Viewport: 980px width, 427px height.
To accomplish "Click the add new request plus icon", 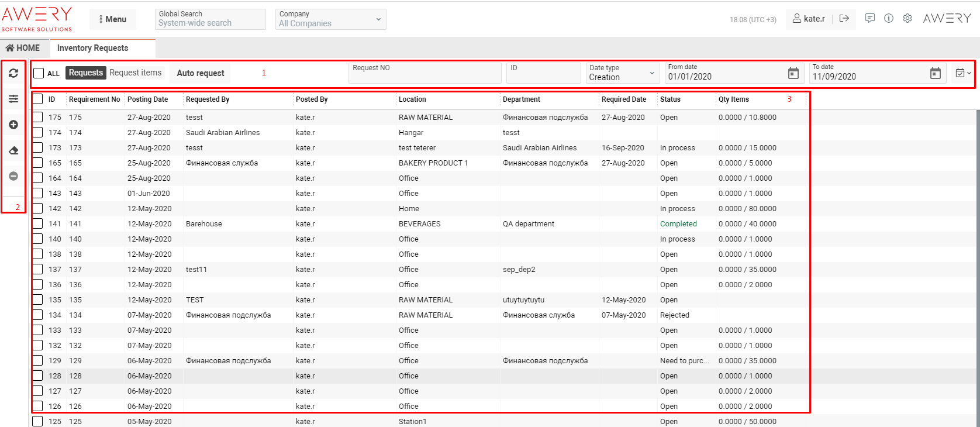I will pos(13,125).
